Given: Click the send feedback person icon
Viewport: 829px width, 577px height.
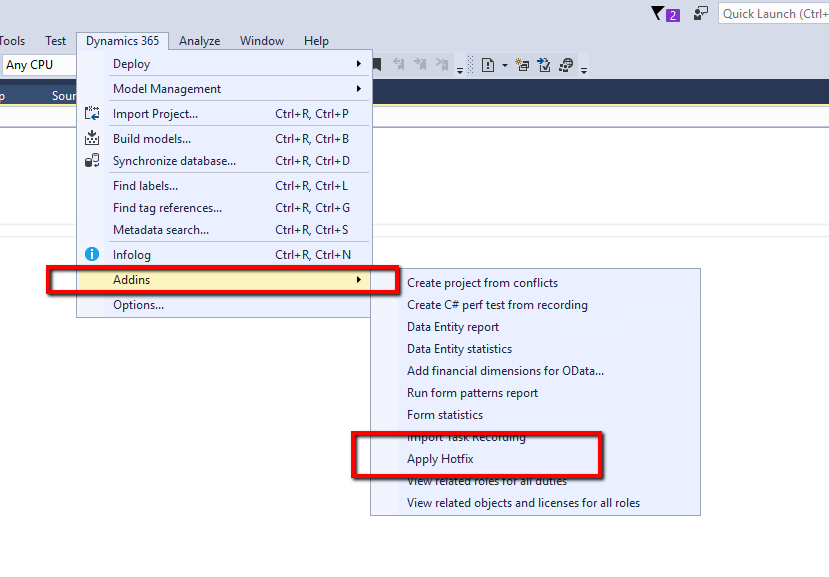Looking at the screenshot, I should [701, 14].
